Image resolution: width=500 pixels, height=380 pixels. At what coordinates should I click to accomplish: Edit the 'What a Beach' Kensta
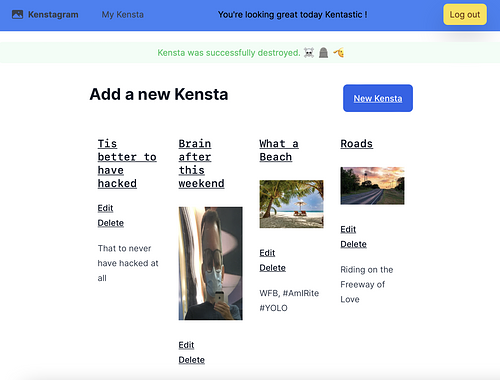(x=267, y=253)
